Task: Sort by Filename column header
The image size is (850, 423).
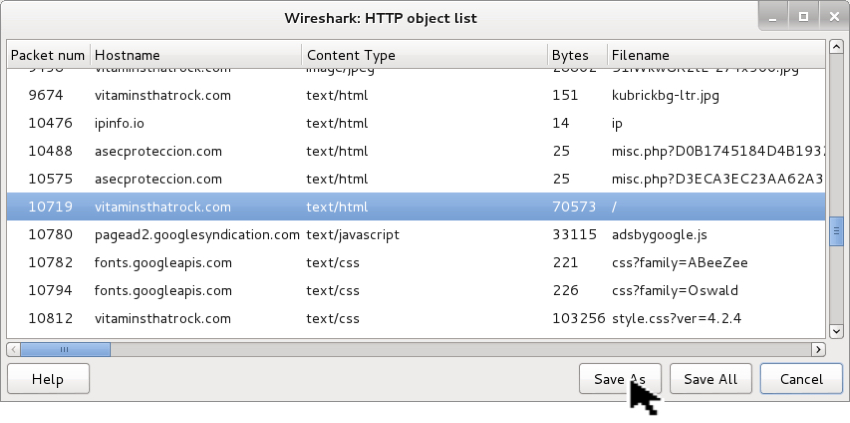Action: 717,55
